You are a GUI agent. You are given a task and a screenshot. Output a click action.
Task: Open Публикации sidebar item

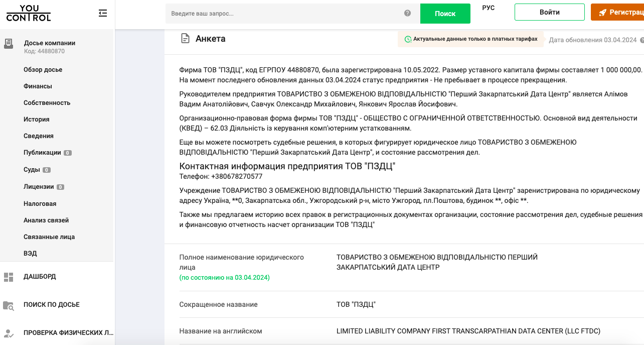[x=42, y=153]
